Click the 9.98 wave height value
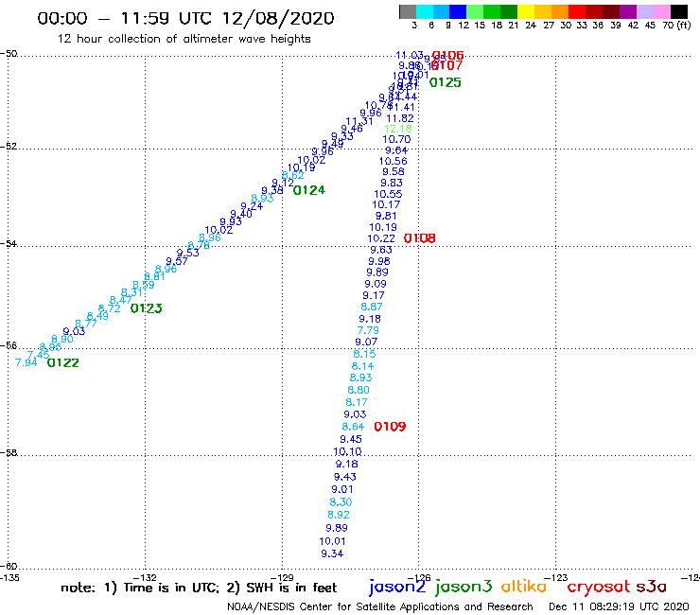Viewport: 700px width, 615px height. click(x=379, y=261)
